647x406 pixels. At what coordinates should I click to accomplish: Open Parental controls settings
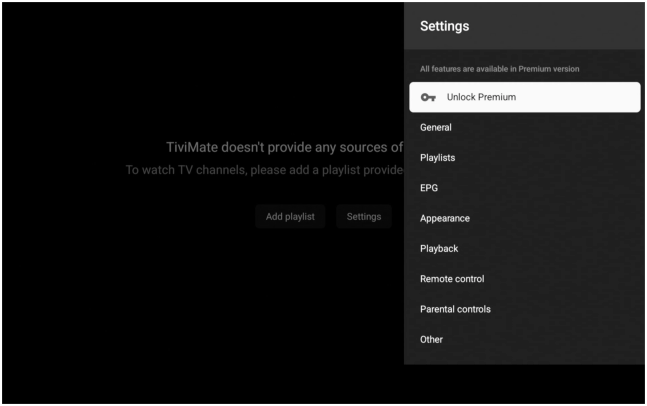[455, 309]
